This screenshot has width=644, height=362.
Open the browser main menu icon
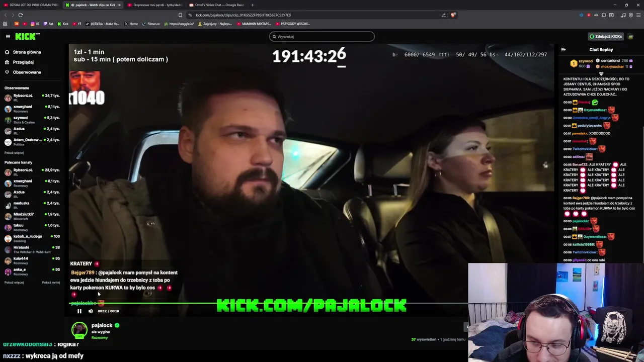pyautogui.click(x=638, y=15)
